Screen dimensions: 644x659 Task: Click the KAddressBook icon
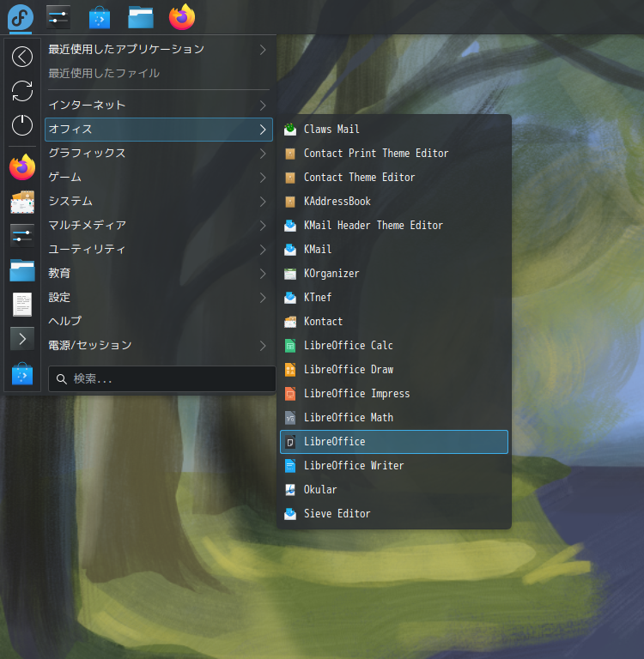[290, 202]
